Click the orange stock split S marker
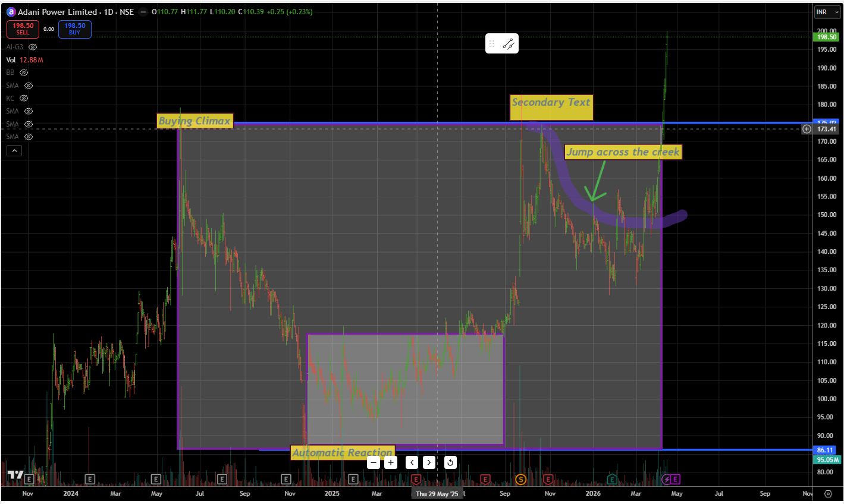Viewport: 844px width, 504px height. (x=521, y=479)
